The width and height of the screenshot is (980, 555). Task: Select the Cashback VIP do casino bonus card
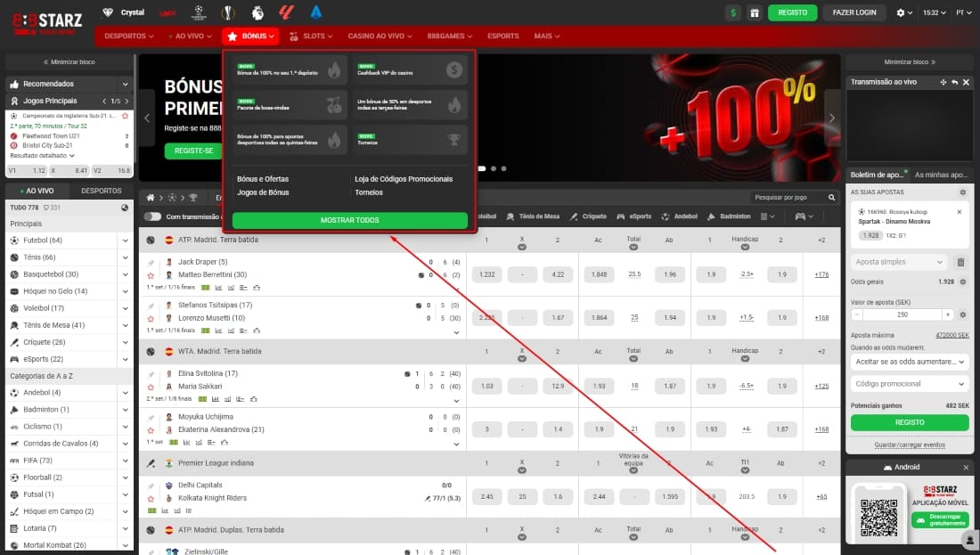tap(410, 70)
